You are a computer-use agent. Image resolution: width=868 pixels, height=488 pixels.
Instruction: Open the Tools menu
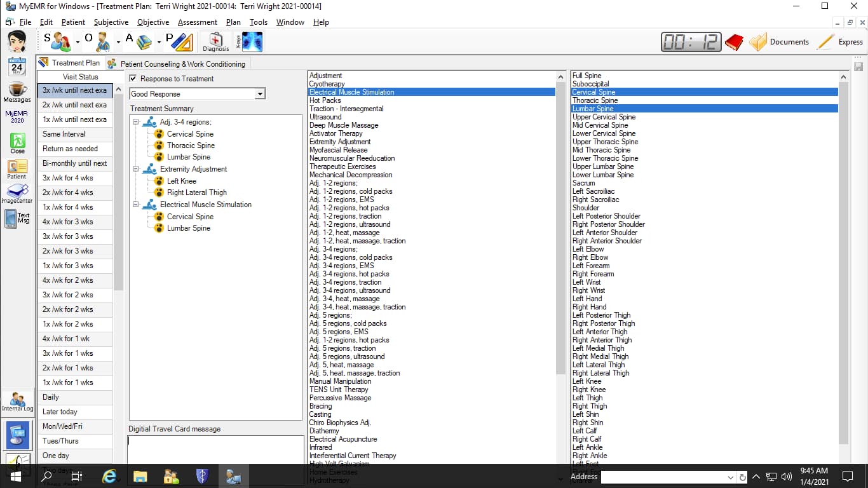click(258, 22)
